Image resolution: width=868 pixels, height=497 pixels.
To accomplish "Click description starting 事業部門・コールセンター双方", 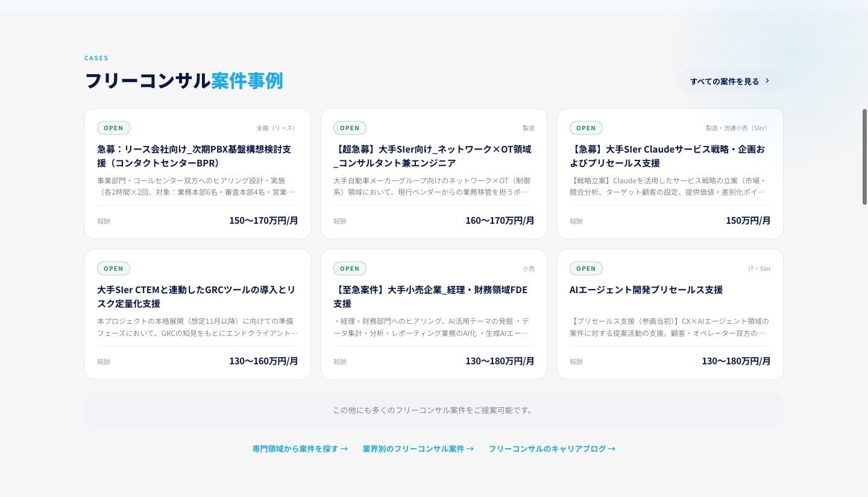I will point(197,186).
